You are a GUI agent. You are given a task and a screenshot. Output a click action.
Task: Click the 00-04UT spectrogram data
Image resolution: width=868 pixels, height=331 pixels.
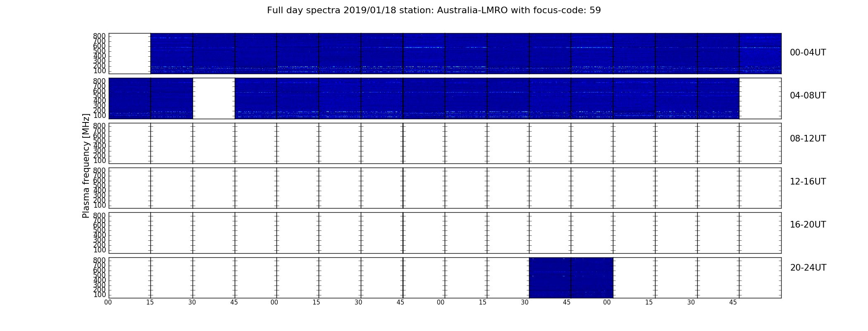(x=466, y=53)
